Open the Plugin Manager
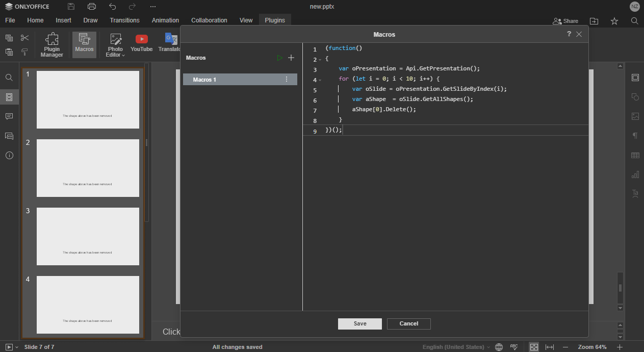Image resolution: width=644 pixels, height=352 pixels. tap(52, 45)
